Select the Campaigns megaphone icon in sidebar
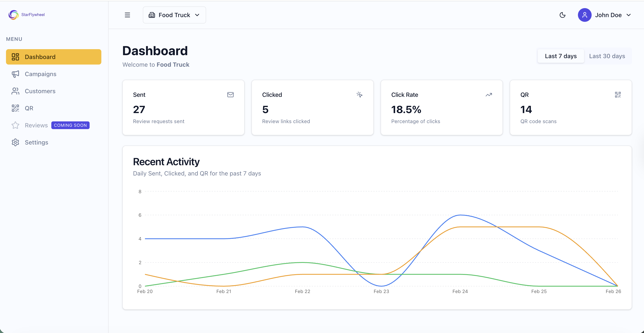This screenshot has width=644, height=333. [x=15, y=74]
